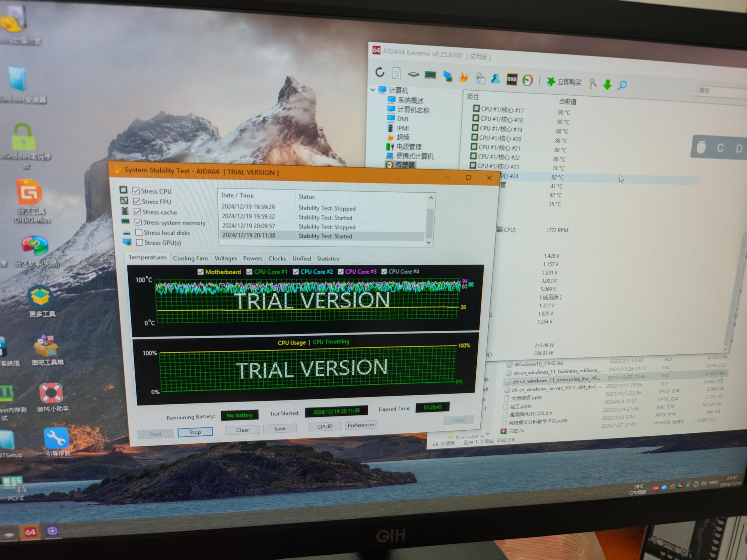The width and height of the screenshot is (747, 560).
Task: Click the Stop button
Action: [x=195, y=432]
